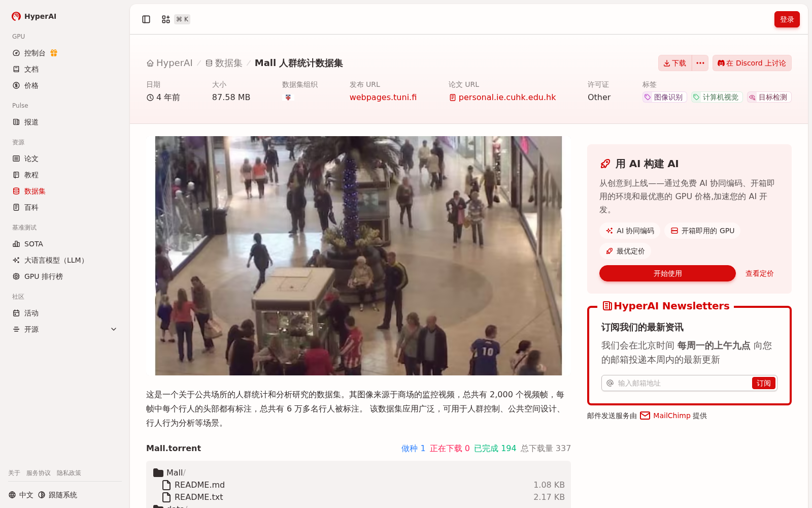
Task: Open the MailChimp link
Action: (665, 416)
